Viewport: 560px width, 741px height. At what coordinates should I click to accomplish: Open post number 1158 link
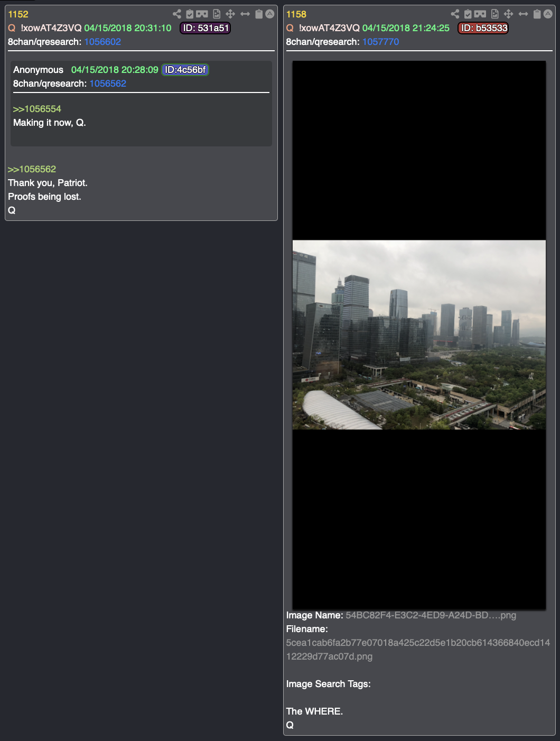[x=296, y=14]
